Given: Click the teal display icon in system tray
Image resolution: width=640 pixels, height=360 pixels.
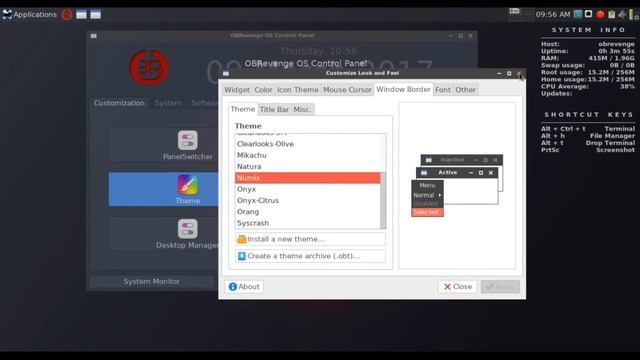Looking at the screenshot, I should point(578,14).
